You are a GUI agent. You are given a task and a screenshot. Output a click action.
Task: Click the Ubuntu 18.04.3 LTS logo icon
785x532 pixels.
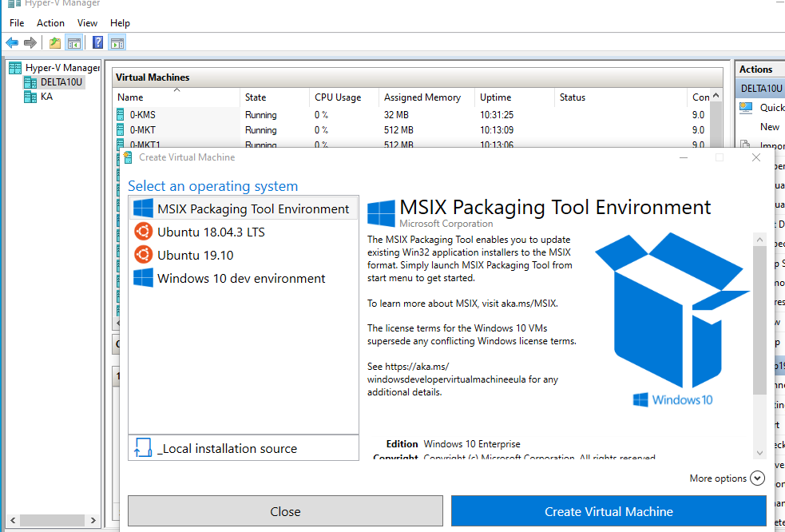pos(143,232)
